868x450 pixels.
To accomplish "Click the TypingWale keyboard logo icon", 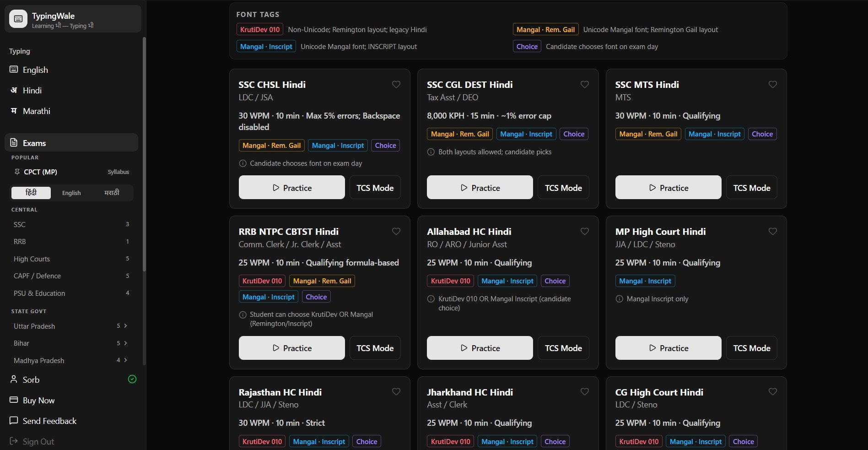I will 18,19.
